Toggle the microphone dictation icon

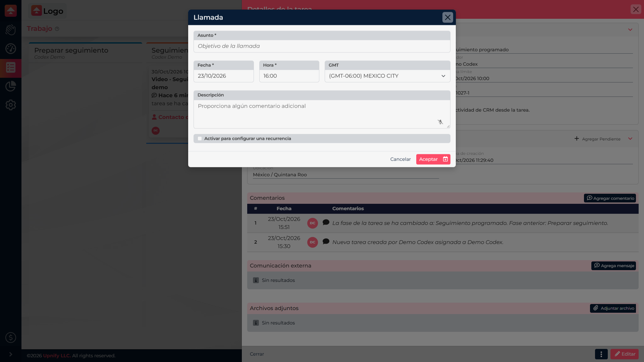(440, 122)
